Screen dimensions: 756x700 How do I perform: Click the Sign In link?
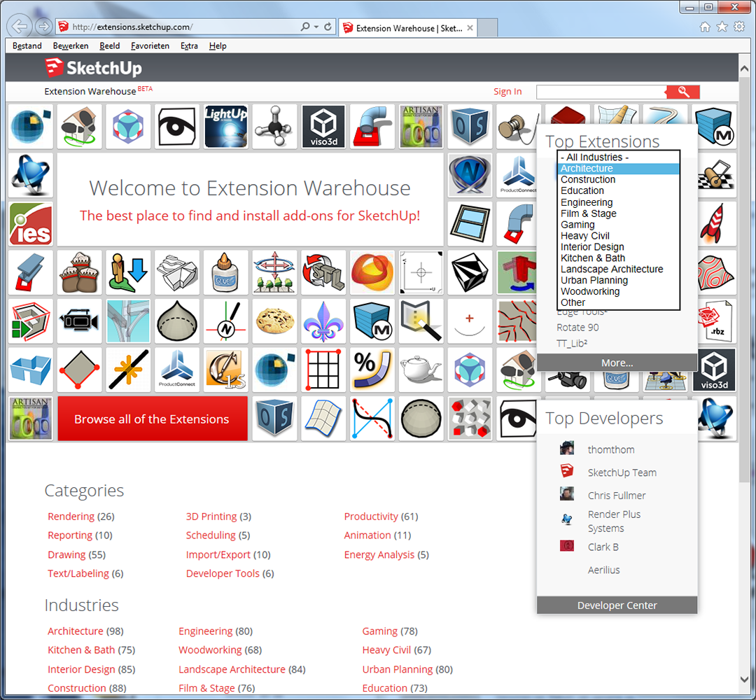tap(507, 92)
